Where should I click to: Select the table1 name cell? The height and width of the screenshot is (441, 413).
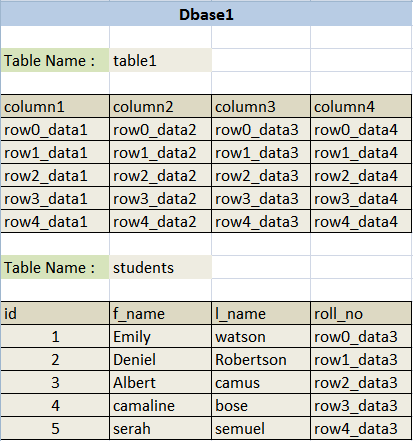coord(160,60)
